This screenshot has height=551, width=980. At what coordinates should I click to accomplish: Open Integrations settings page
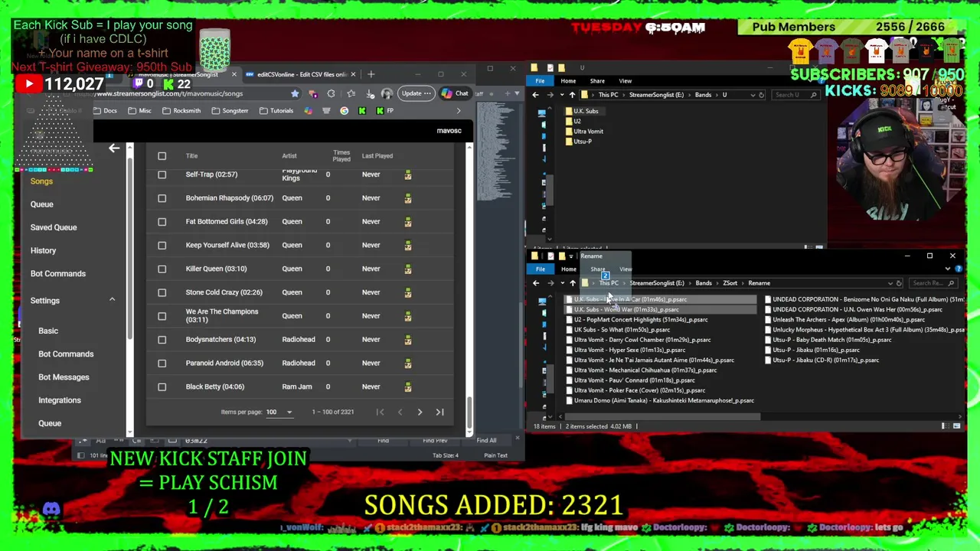point(60,400)
